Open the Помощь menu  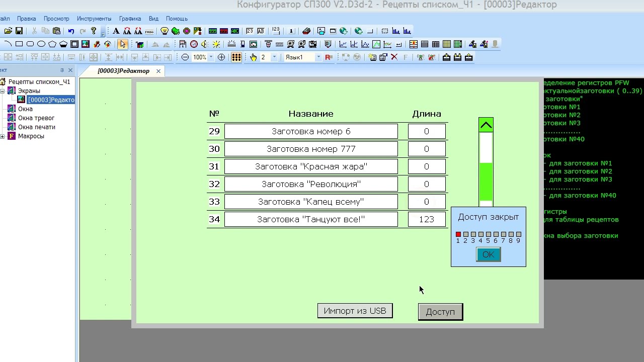(x=177, y=19)
